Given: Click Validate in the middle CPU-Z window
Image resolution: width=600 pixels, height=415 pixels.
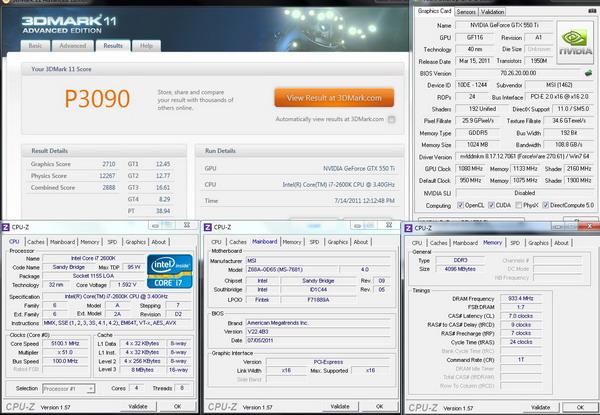Looking at the screenshot, I should pyautogui.click(x=340, y=406).
